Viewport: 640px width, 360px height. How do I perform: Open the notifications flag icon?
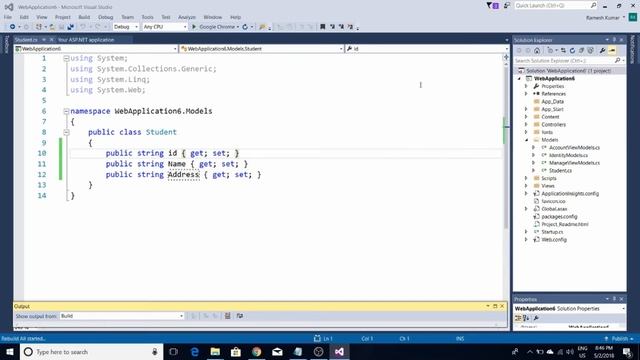(x=492, y=6)
